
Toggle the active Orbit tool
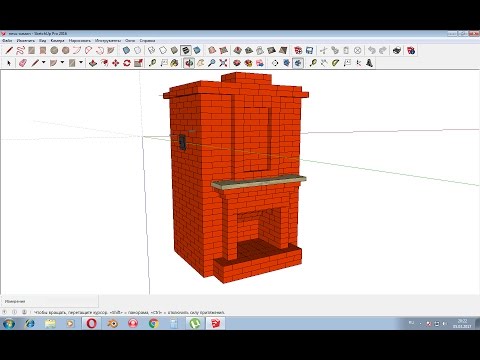point(189,63)
